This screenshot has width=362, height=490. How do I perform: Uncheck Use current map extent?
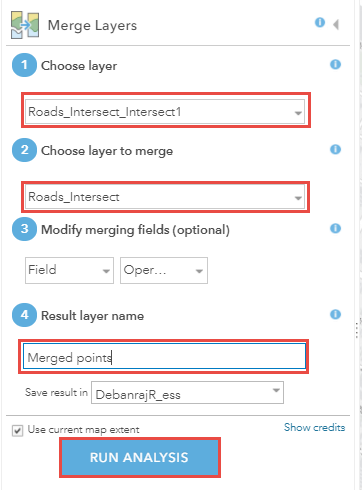[x=17, y=430]
